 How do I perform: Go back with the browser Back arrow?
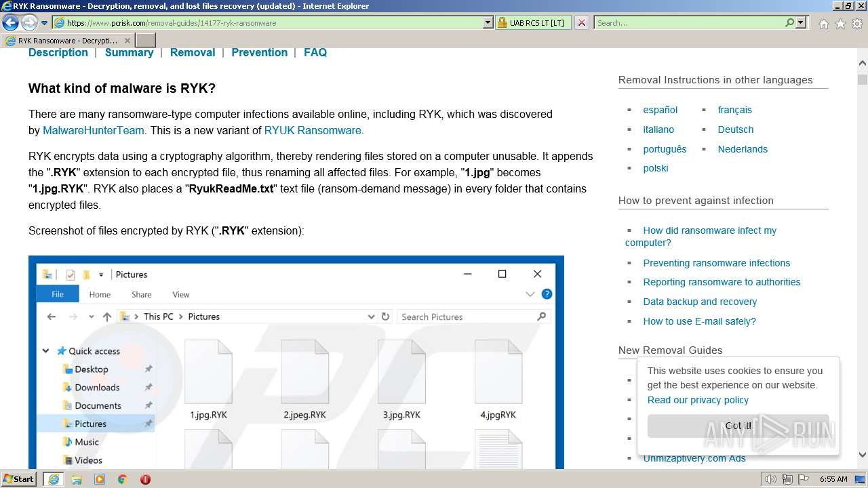tap(10, 23)
